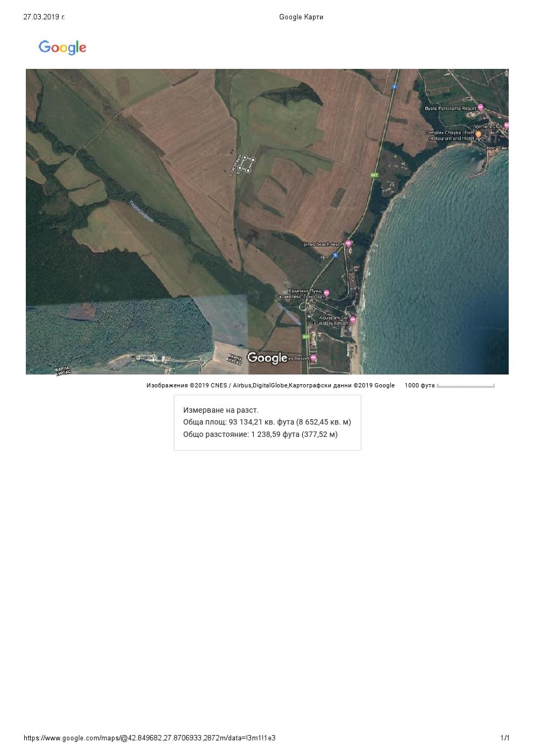Click the green E87 road shield near Byala
Viewport: 534px width, 756px height.
pyautogui.click(x=374, y=175)
